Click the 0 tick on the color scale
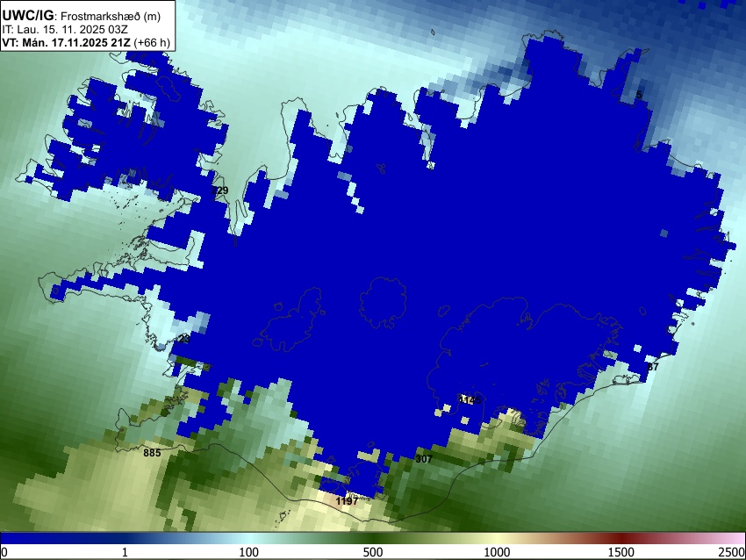 [x=4, y=552]
